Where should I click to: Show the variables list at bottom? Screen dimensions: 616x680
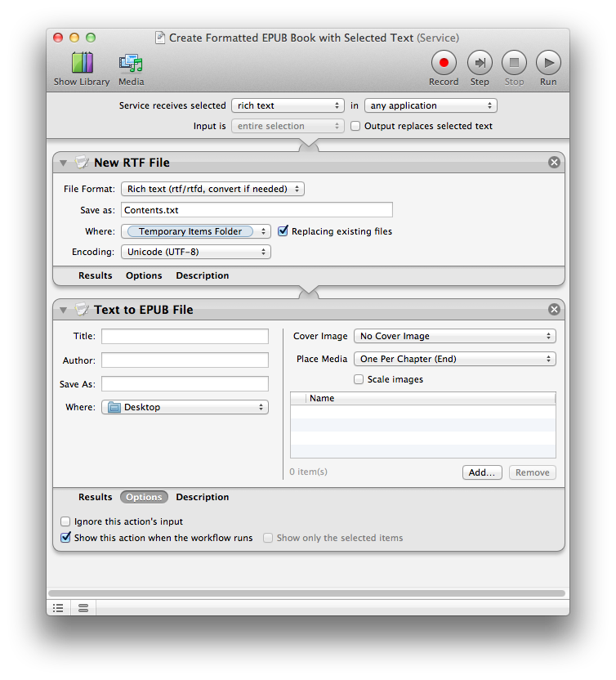(83, 608)
